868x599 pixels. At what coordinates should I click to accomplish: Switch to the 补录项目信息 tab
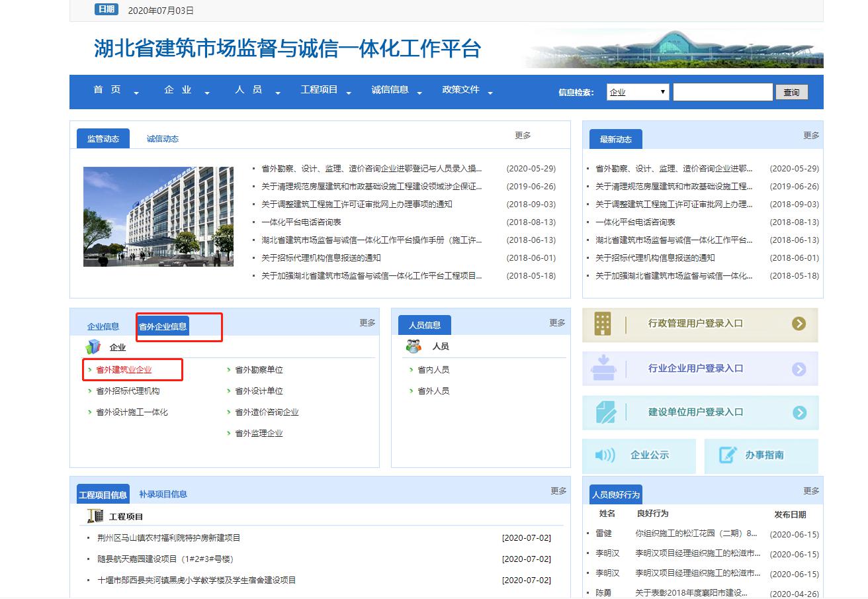163,494
